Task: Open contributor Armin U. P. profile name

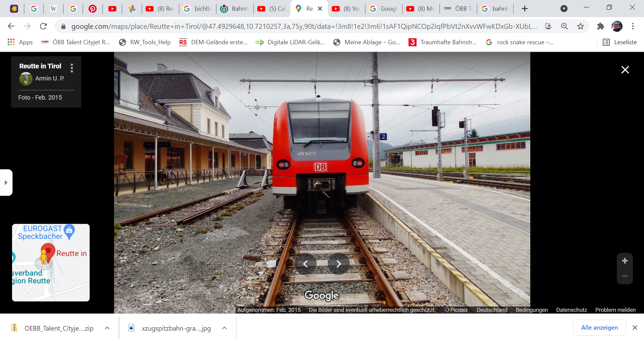Action: [x=50, y=78]
